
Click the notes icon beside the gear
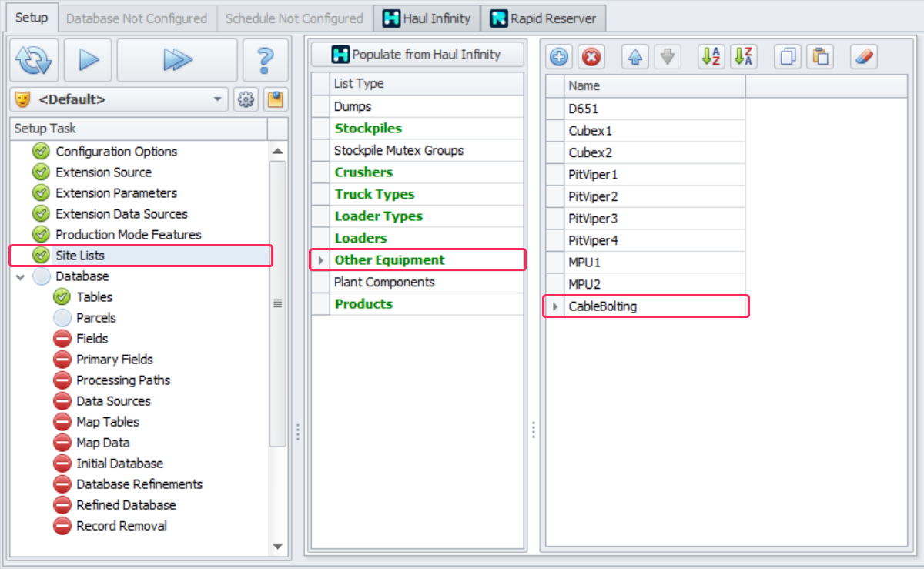[275, 99]
